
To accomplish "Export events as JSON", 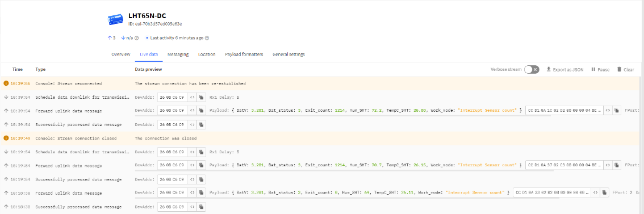I will (x=564, y=69).
